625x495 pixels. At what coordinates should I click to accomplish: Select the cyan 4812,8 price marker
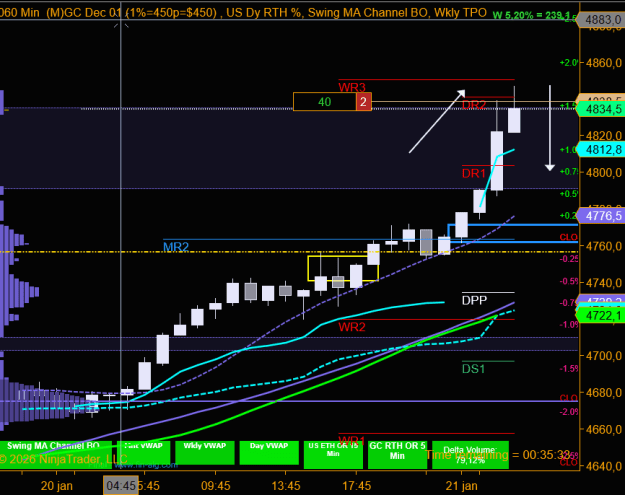coord(601,149)
